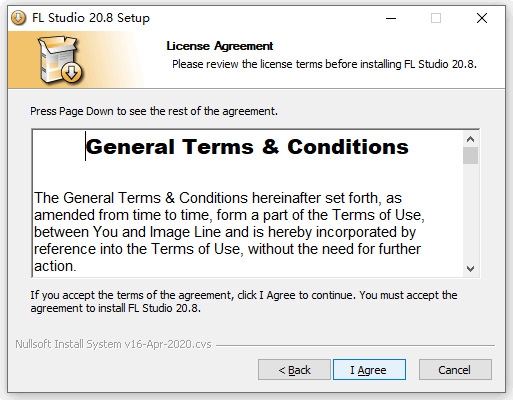Click the FL Studio 20.8 Setup title text
Viewport: 513px width, 400px height.
click(91, 18)
